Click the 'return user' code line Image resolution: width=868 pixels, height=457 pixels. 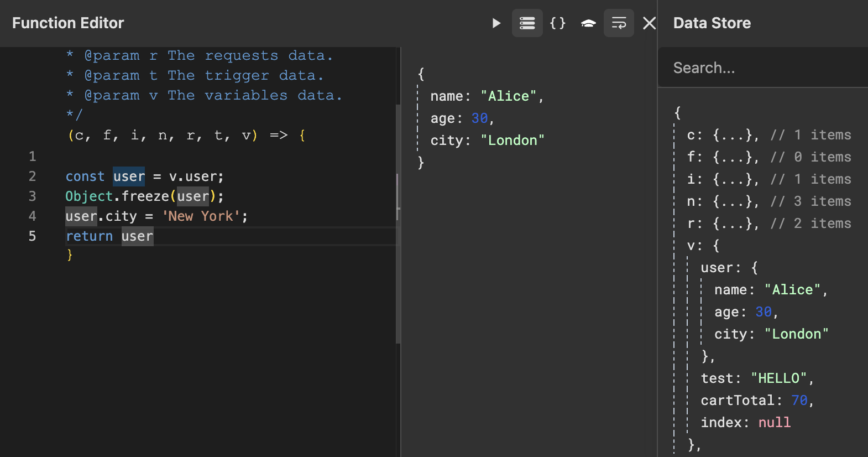[109, 236]
